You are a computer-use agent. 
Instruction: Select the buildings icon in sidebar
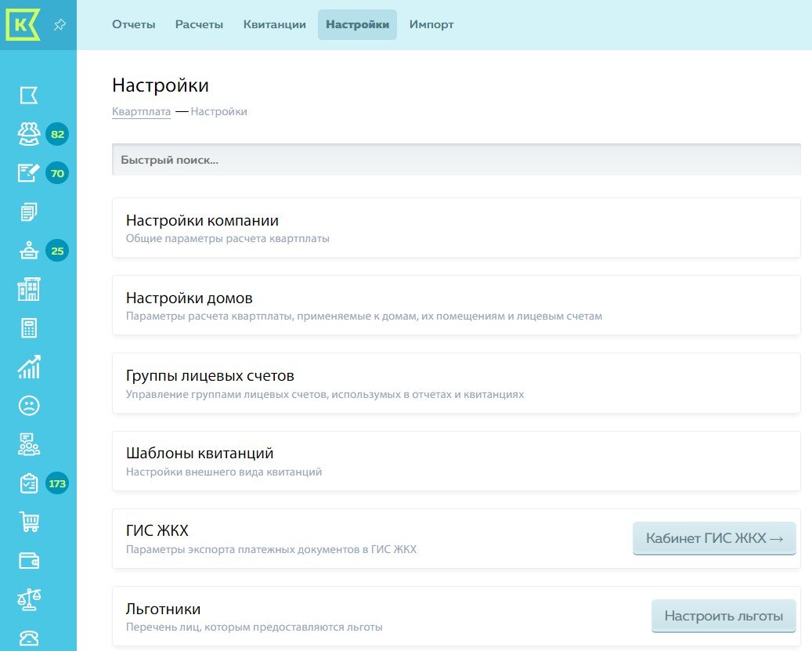click(x=28, y=289)
